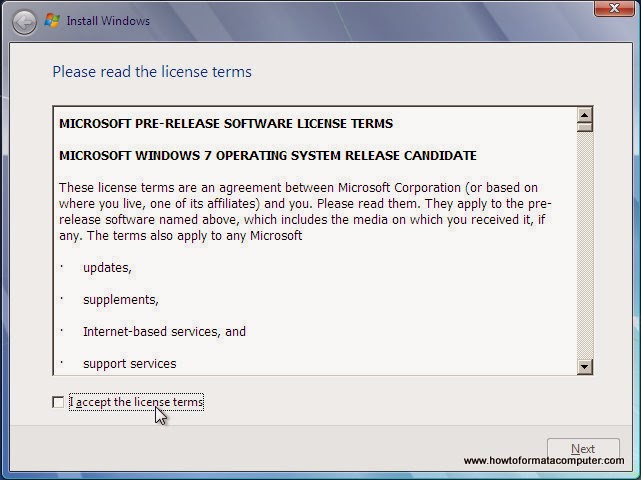This screenshot has width=641, height=480.
Task: Click the license scrollbar track below thumb
Action: tap(585, 245)
